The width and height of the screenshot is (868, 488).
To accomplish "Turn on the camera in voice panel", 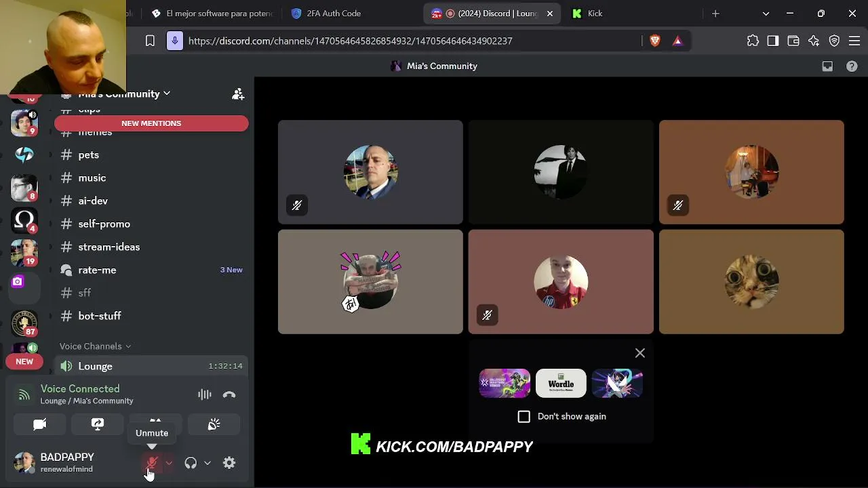I will point(40,424).
